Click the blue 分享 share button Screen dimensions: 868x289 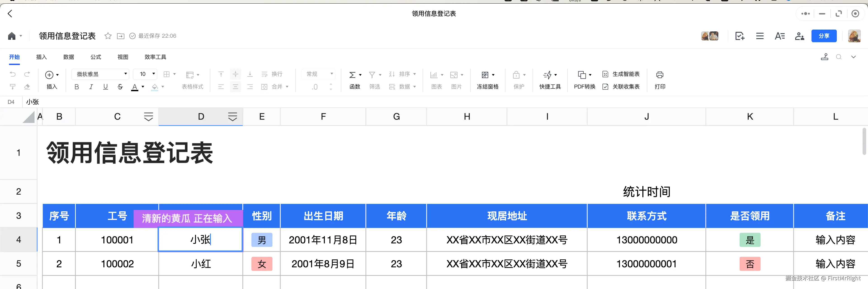pyautogui.click(x=823, y=36)
